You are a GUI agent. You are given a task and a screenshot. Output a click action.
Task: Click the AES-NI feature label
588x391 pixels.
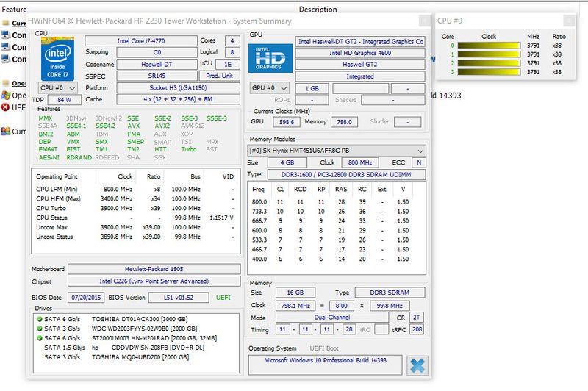49,157
